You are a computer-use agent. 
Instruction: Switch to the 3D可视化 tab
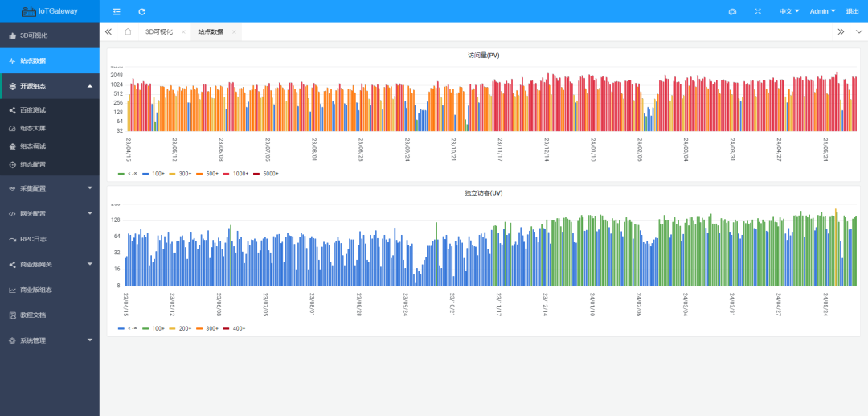pyautogui.click(x=158, y=31)
